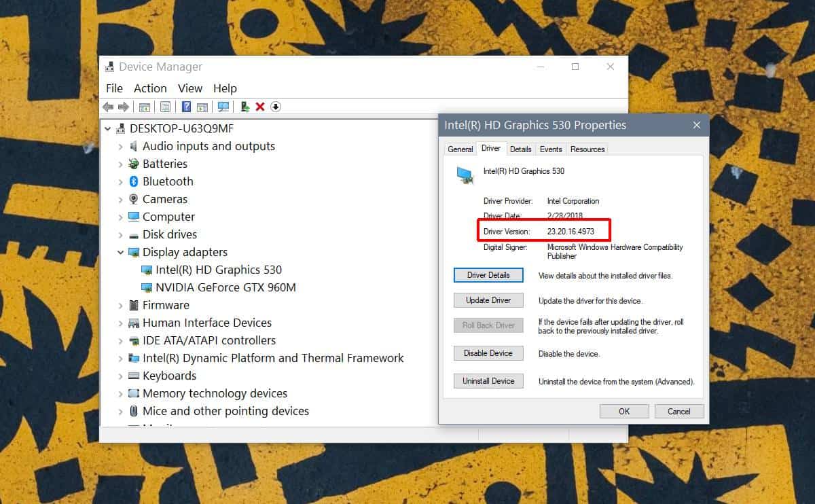Click the Update Driver button
815x504 pixels.
pyautogui.click(x=488, y=300)
